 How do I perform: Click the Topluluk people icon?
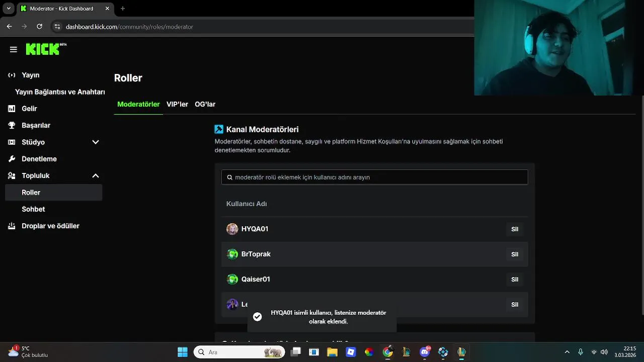point(12,175)
